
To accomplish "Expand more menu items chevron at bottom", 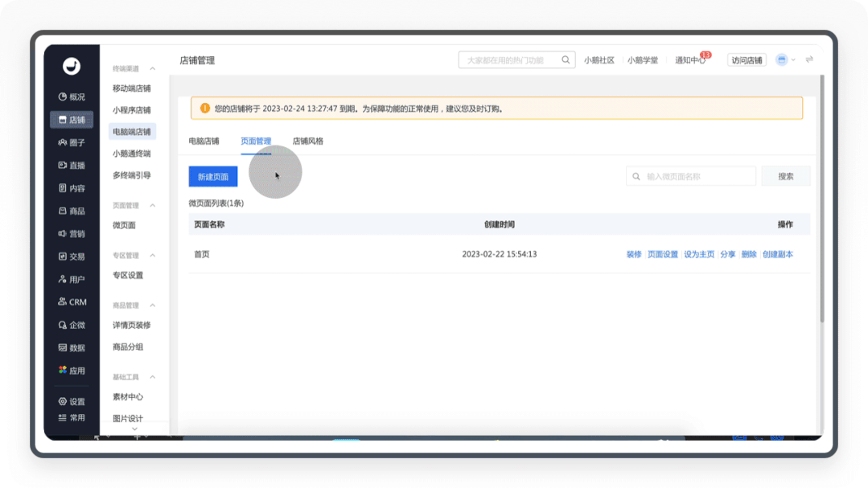I will 134,429.
